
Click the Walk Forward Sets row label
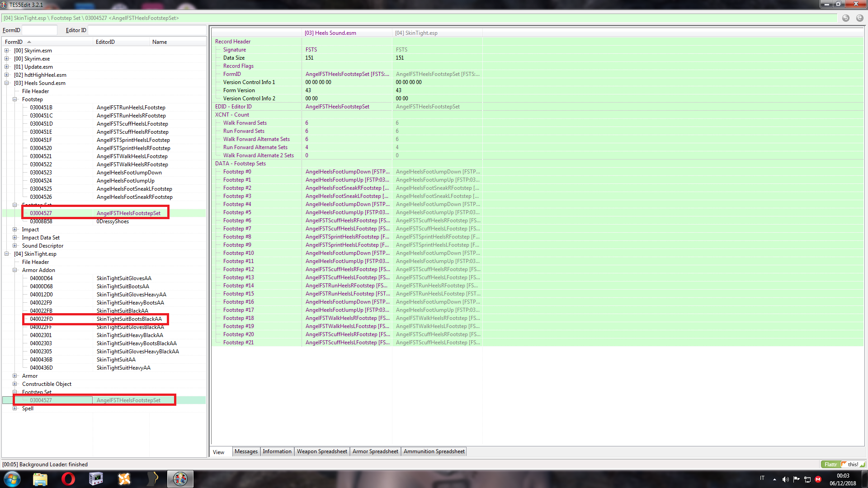click(x=245, y=123)
